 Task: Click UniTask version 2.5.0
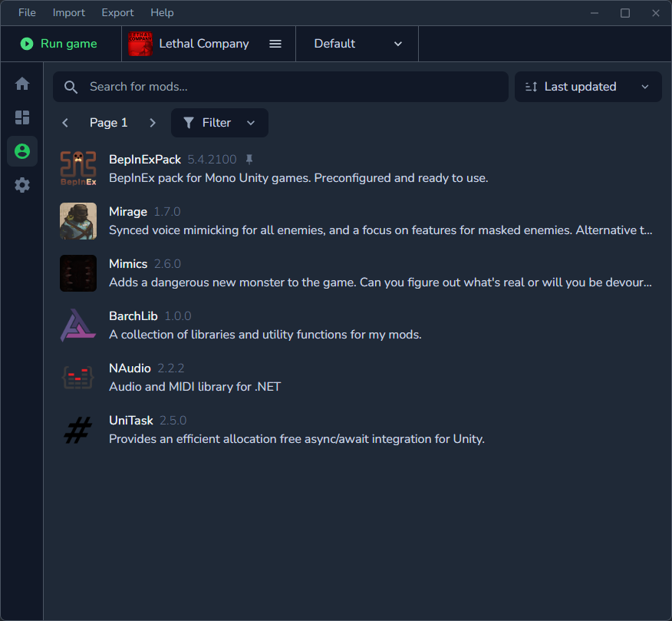[x=173, y=421]
